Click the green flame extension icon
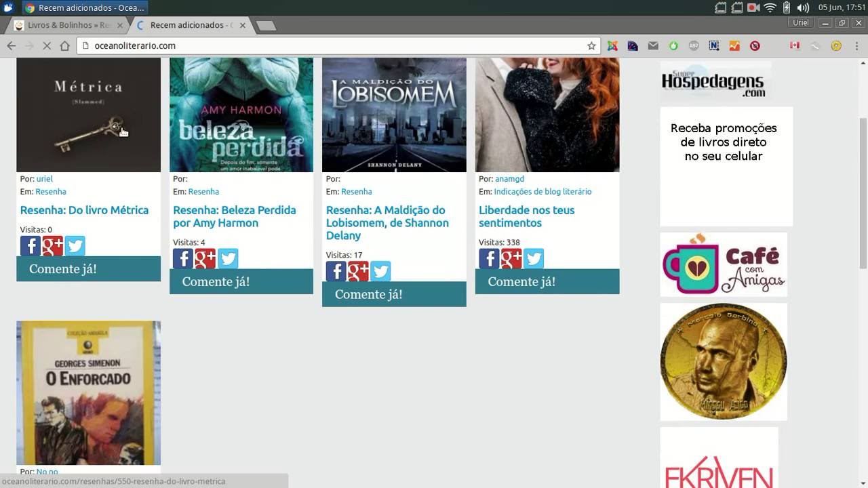868x488 pixels. (x=673, y=45)
